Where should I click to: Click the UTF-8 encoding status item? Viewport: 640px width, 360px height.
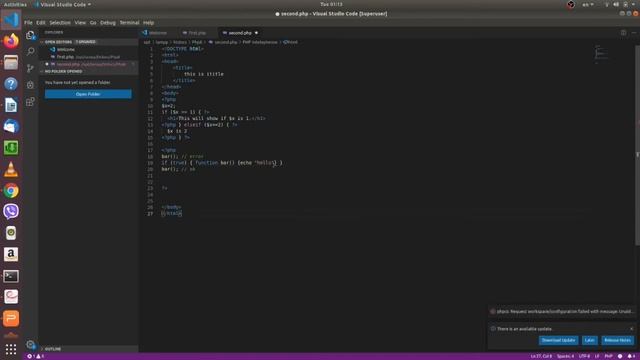point(584,356)
